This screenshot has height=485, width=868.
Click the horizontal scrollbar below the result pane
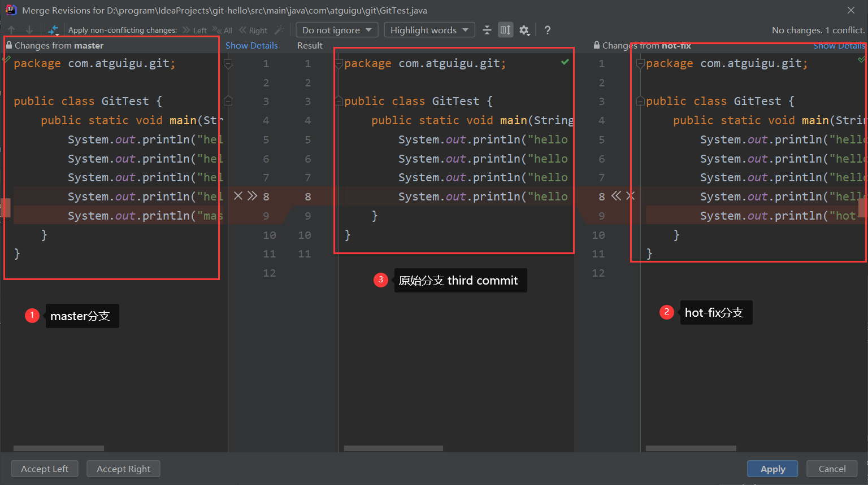(x=393, y=448)
